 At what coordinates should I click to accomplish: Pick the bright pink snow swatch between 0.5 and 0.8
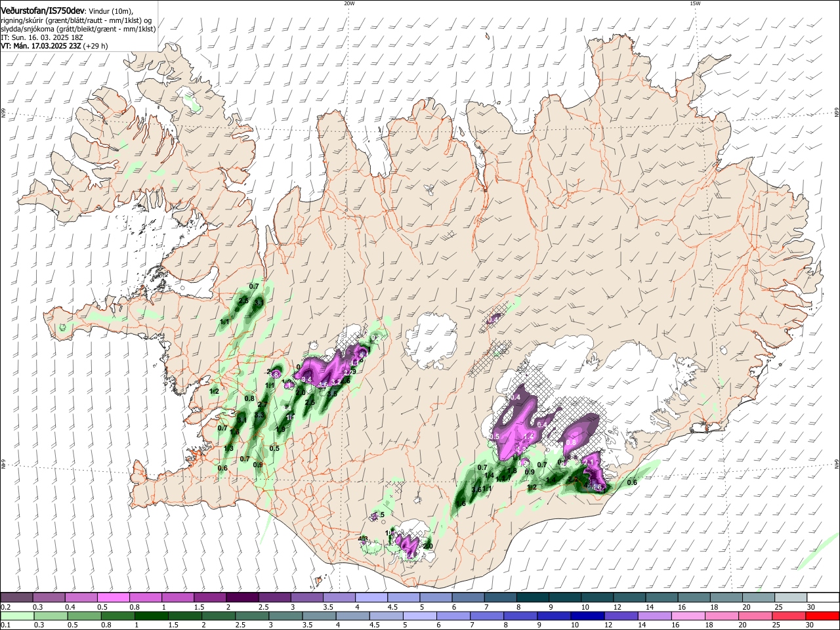113,597
